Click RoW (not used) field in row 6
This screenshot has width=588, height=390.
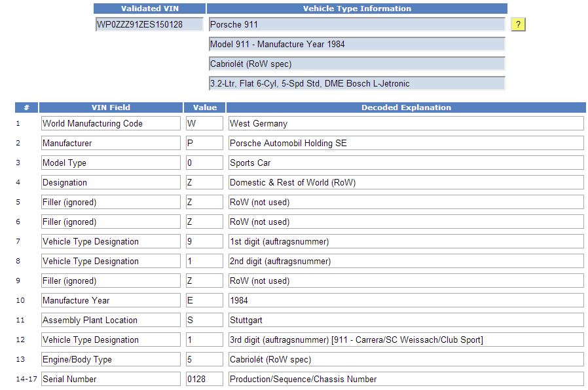tap(406, 222)
